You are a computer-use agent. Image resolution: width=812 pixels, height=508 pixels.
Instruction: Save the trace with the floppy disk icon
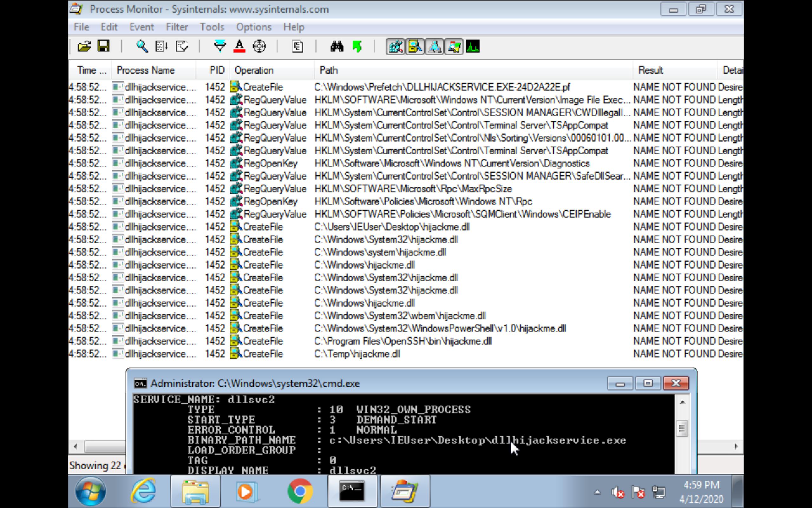(x=103, y=46)
